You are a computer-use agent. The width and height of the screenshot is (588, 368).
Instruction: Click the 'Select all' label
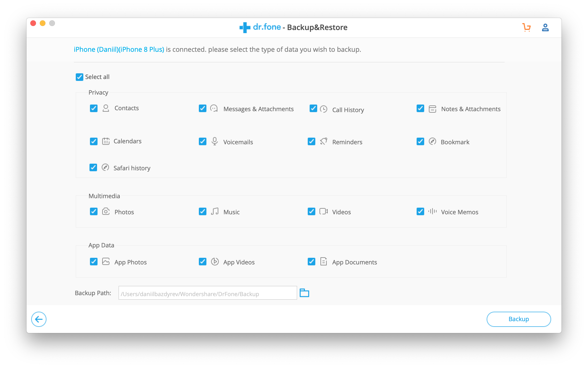click(x=97, y=77)
